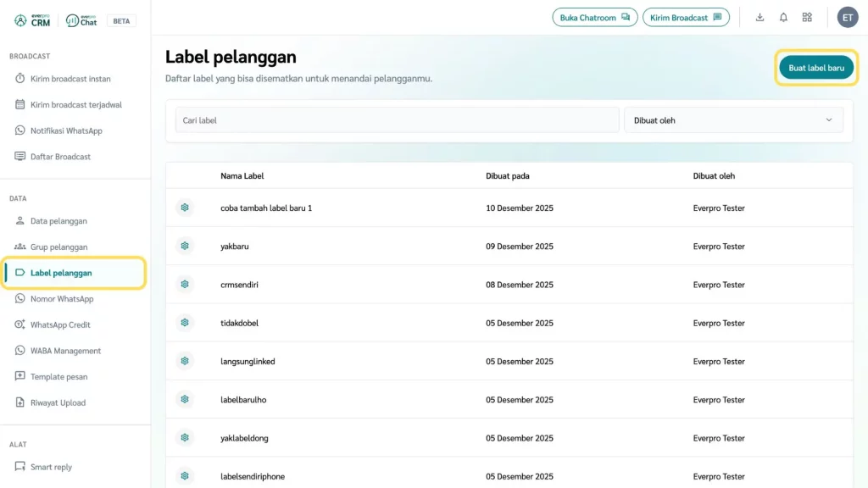Click Buat label baru button
868x488 pixels.
(x=816, y=68)
